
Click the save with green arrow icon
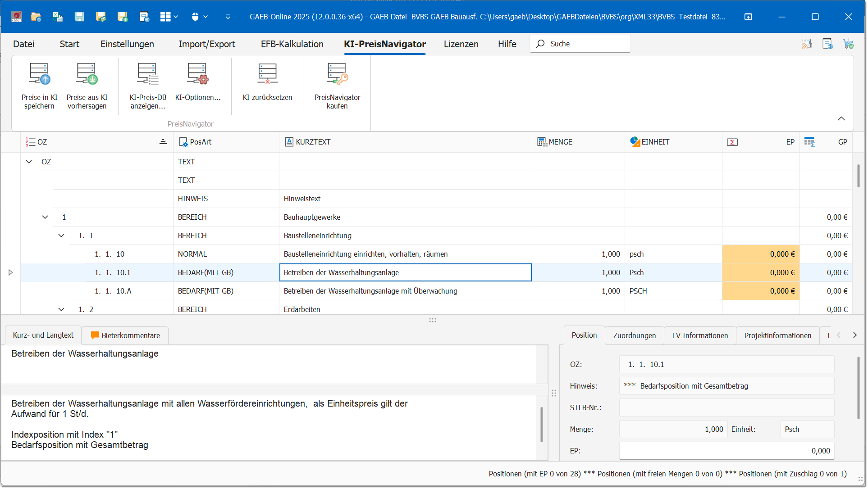[x=123, y=17]
